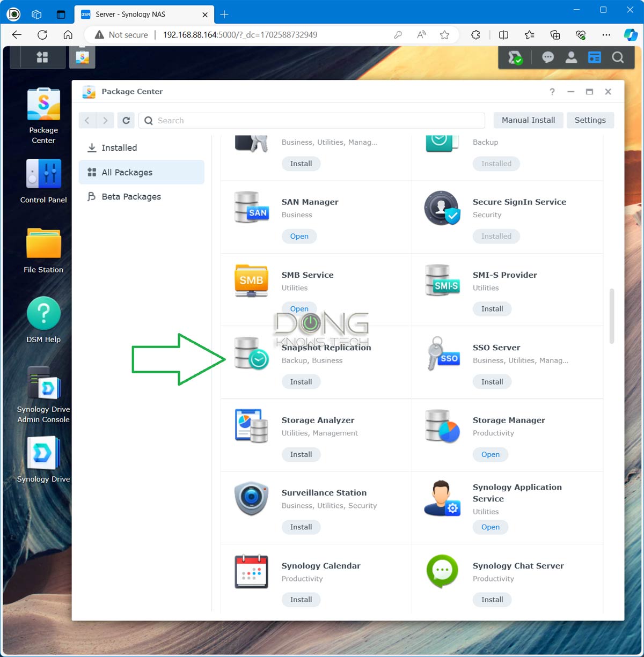644x657 pixels.
Task: Open Package Center Settings
Action: click(590, 120)
